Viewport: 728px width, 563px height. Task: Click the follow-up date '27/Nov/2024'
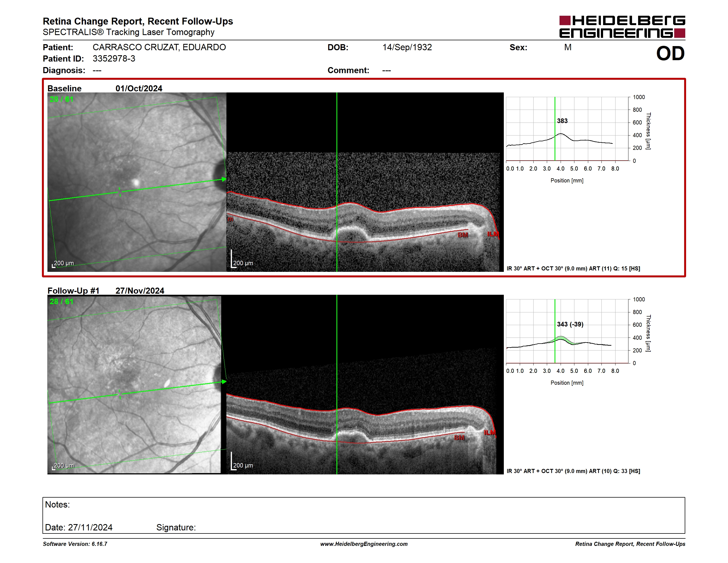[x=140, y=291]
